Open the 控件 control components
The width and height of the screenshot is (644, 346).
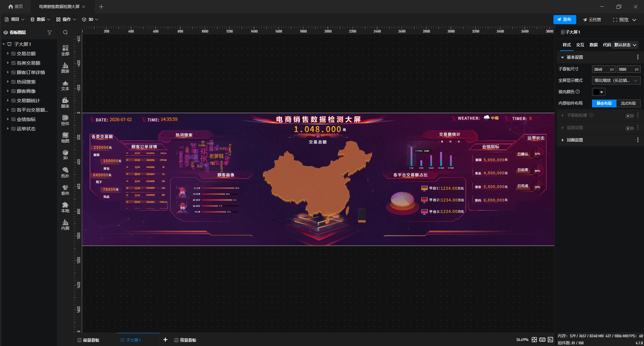coord(65,120)
